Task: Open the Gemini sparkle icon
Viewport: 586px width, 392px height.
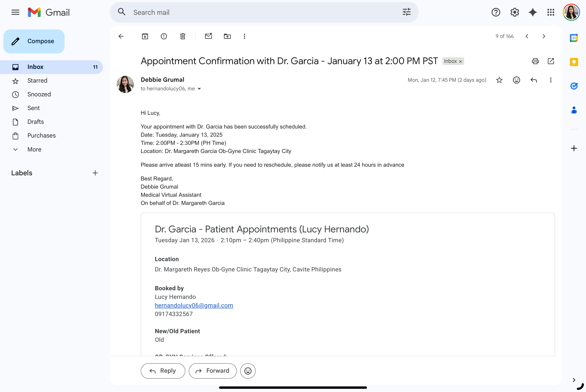Action: point(533,12)
